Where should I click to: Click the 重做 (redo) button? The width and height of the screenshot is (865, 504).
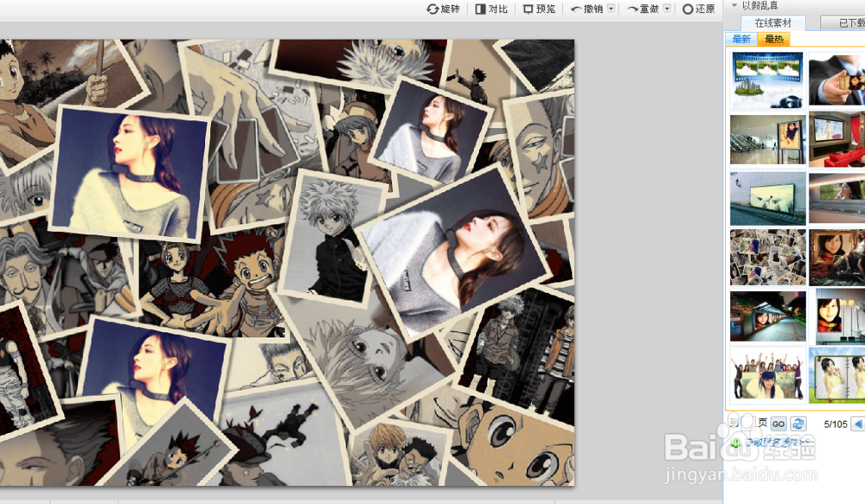coord(643,9)
